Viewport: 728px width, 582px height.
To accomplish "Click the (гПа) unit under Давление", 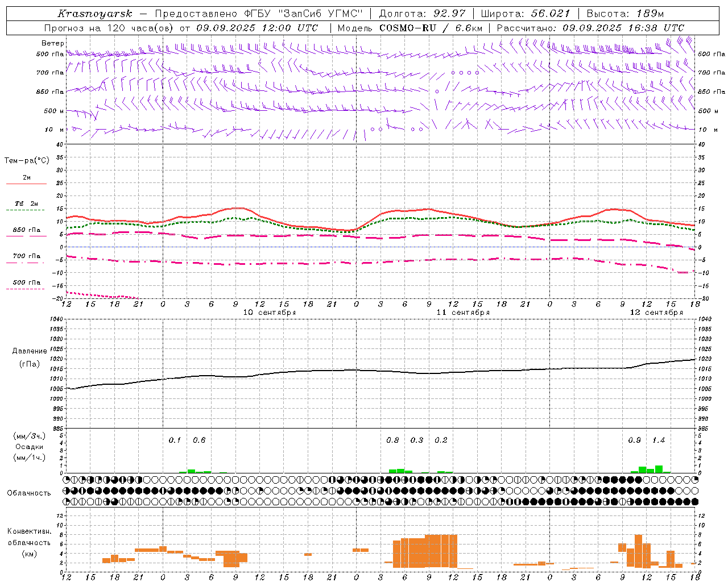I will 30,364.
